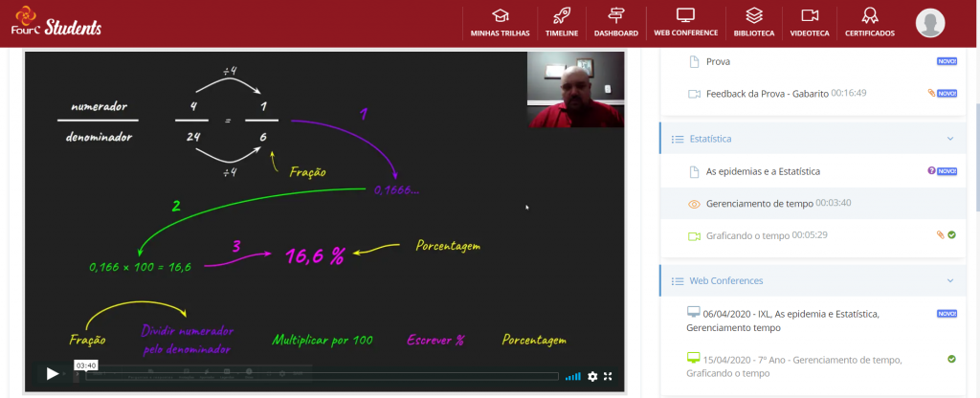Adjust the video volume bars
This screenshot has width=980, height=398.
pyautogui.click(x=572, y=376)
